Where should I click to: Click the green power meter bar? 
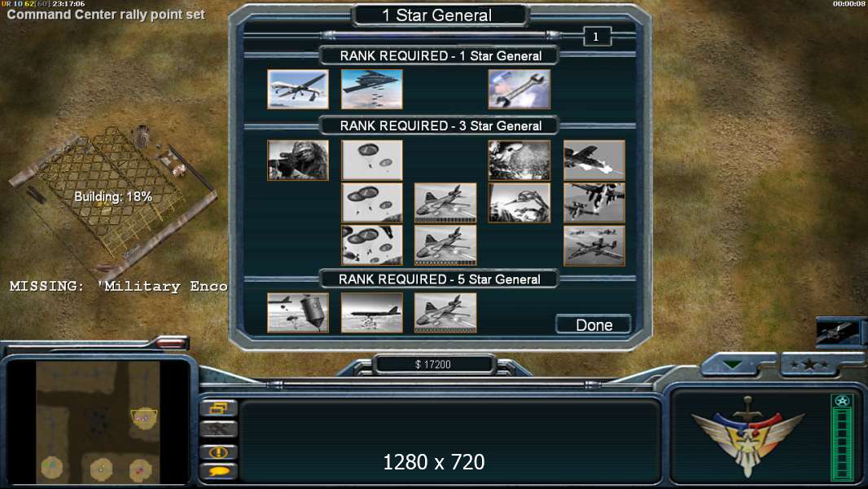(x=842, y=438)
